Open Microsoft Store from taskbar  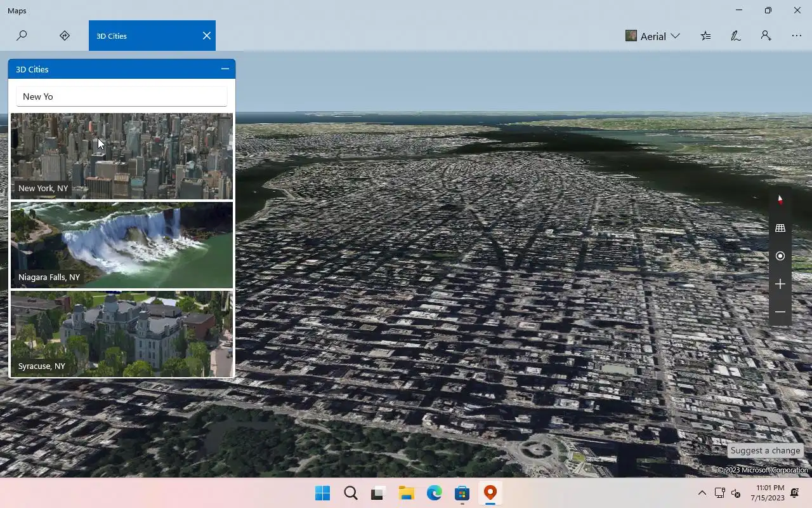click(462, 493)
